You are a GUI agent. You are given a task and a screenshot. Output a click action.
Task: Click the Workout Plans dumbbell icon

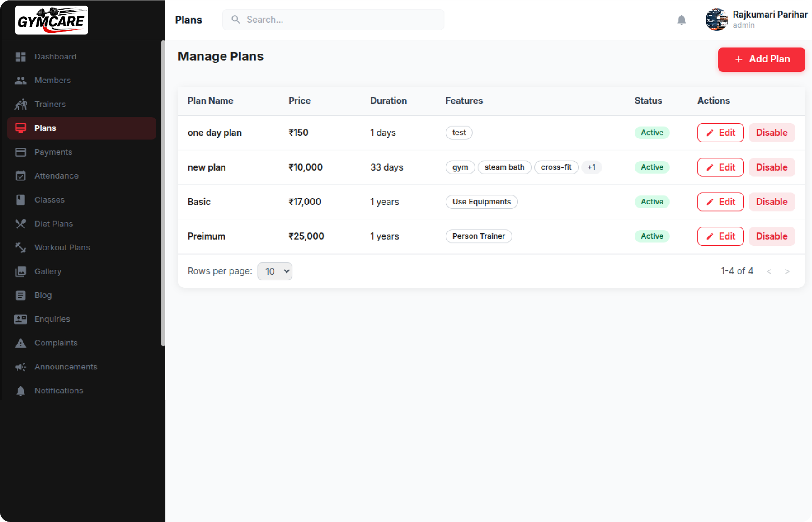click(x=21, y=248)
